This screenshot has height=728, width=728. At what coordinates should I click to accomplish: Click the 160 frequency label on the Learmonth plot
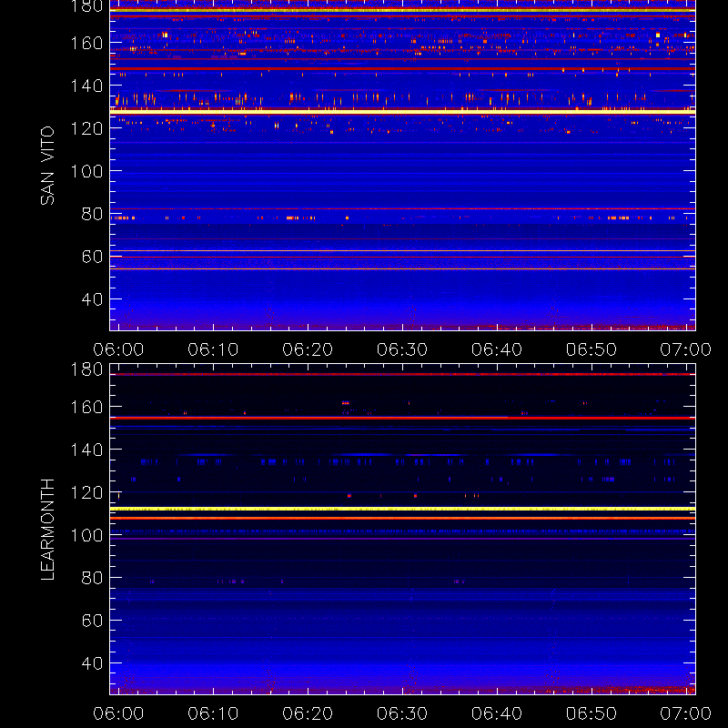pyautogui.click(x=86, y=407)
